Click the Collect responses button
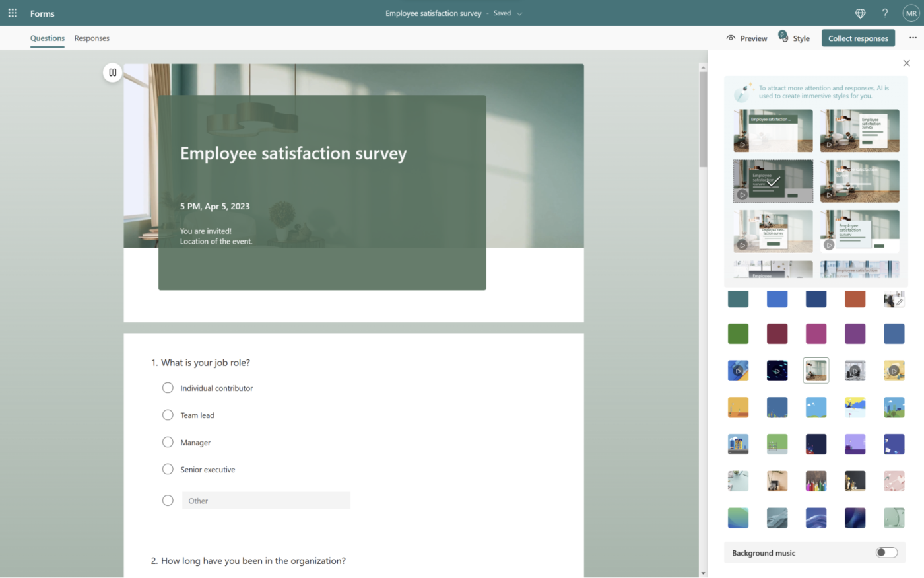924x578 pixels. tap(858, 38)
